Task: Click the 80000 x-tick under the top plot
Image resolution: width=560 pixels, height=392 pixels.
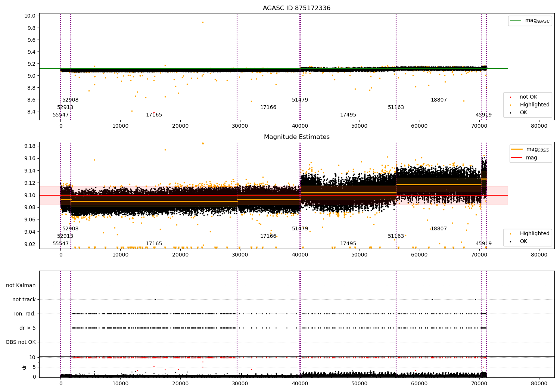Action: (x=539, y=126)
